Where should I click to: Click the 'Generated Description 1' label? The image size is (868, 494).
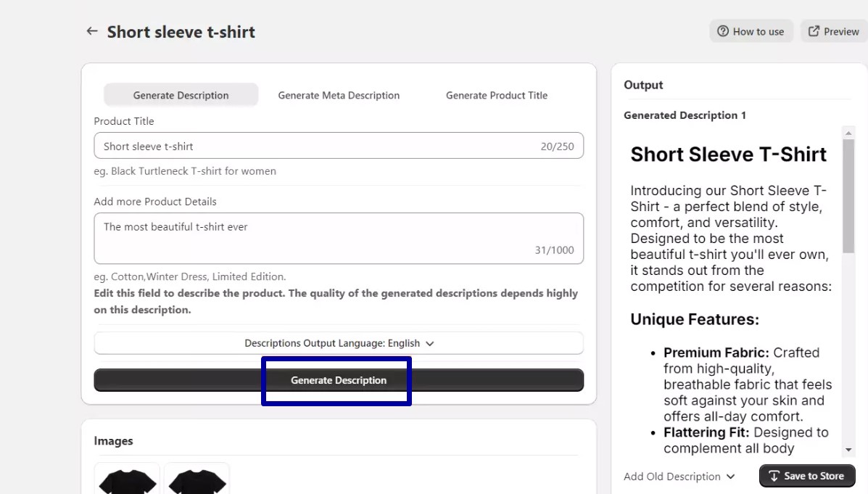685,115
